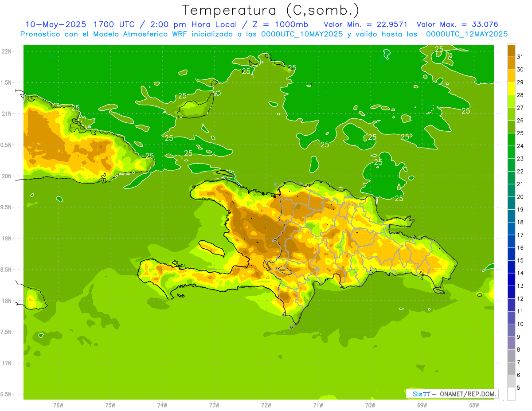Screen dimensions: 532x411
Task: Click the '0000UTC_12MAY2025' valid-until timestamp
Action: coord(466,34)
